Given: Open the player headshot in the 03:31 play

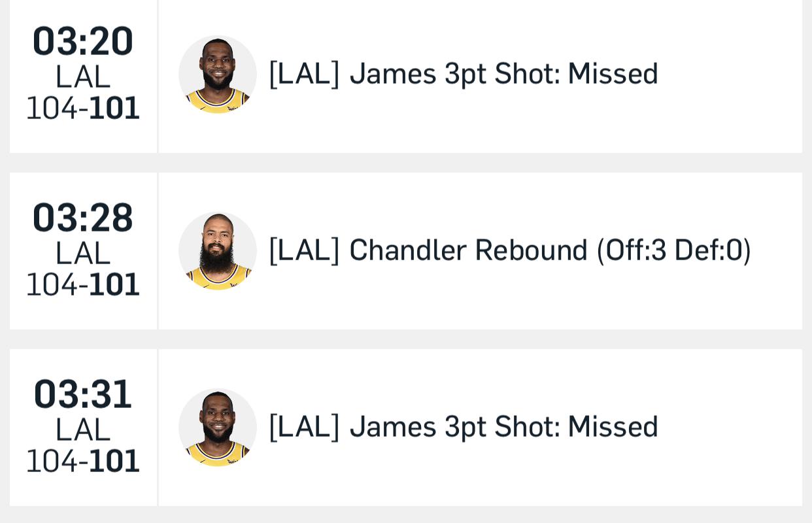Looking at the screenshot, I should point(218,428).
